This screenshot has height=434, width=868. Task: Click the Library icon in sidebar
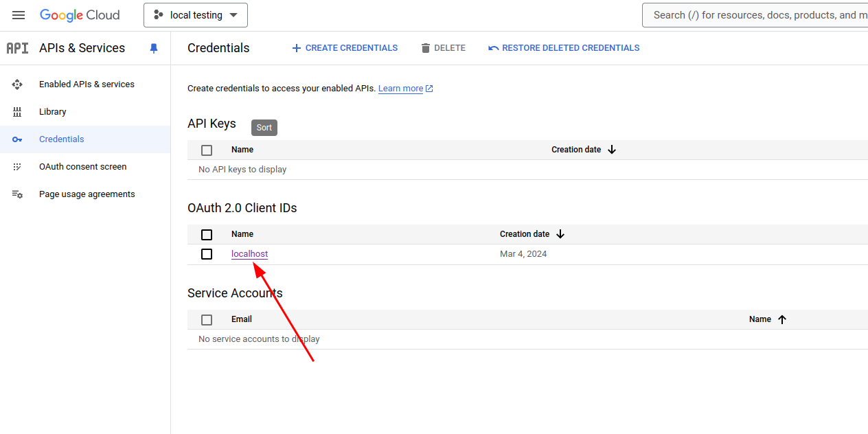click(17, 112)
